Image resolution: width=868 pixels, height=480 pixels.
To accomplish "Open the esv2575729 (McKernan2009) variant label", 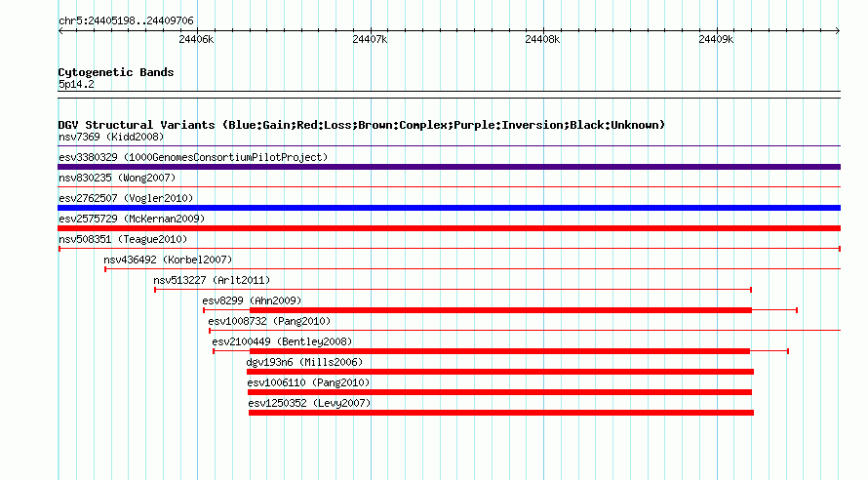I will click(x=132, y=220).
